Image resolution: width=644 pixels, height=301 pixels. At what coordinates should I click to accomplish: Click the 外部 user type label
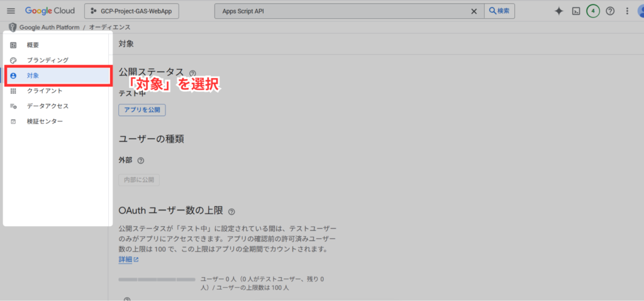[125, 161]
